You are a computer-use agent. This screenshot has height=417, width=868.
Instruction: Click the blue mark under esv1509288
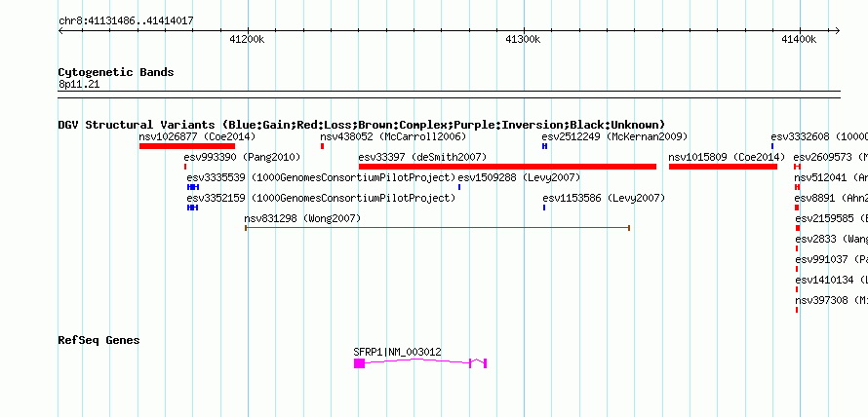tap(459, 187)
